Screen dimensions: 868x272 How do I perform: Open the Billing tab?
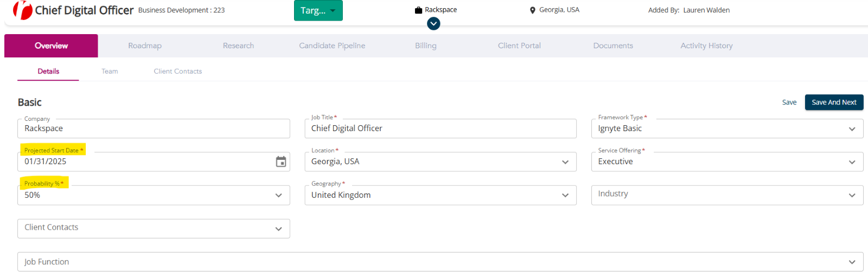(x=426, y=46)
